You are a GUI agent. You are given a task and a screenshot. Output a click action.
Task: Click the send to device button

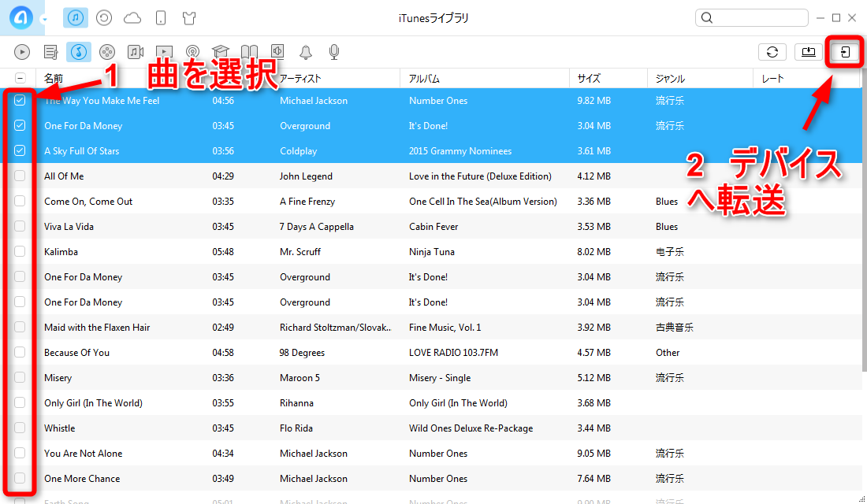pos(844,52)
